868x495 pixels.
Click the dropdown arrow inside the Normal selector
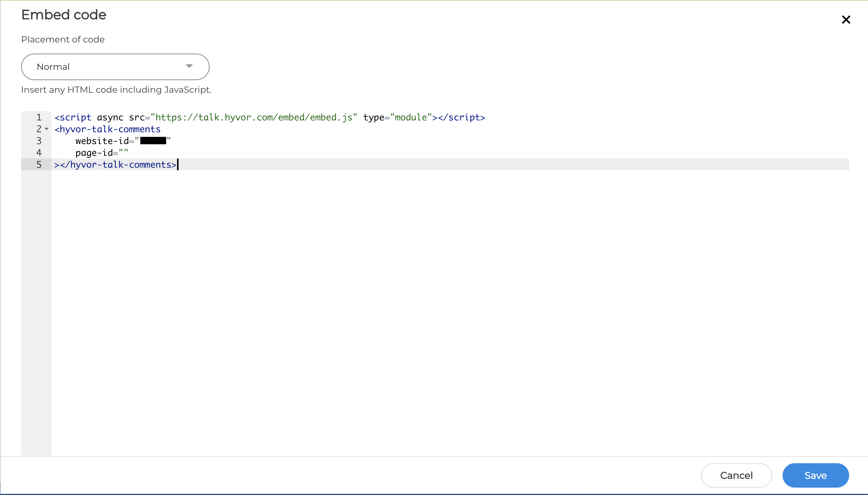pos(189,66)
